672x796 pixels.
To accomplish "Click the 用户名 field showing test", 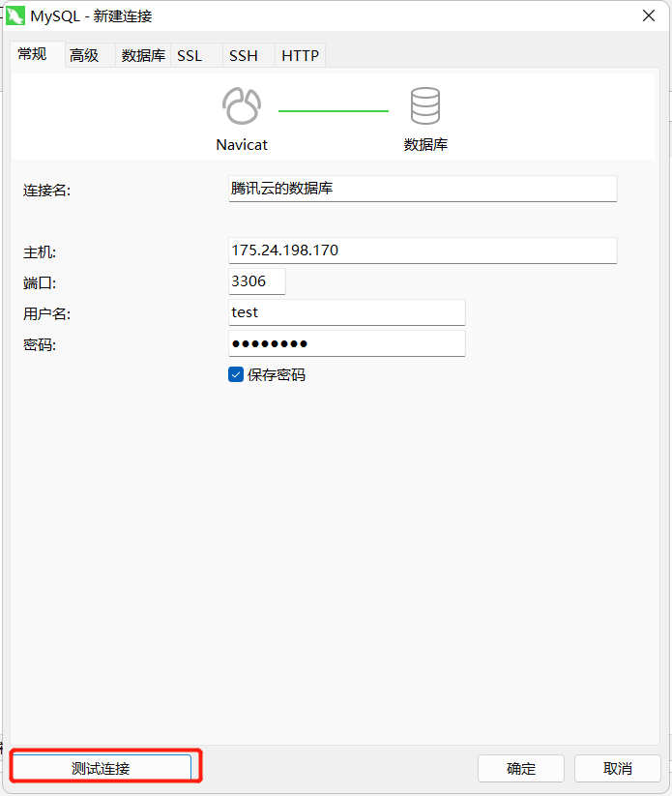I will [347, 312].
